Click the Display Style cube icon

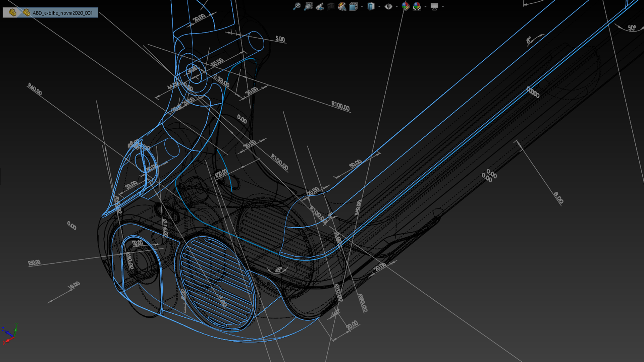(371, 6)
